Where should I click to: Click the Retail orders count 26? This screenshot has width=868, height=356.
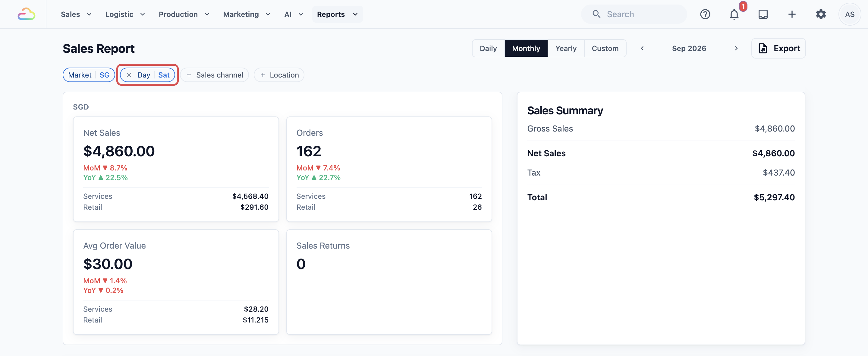477,207
